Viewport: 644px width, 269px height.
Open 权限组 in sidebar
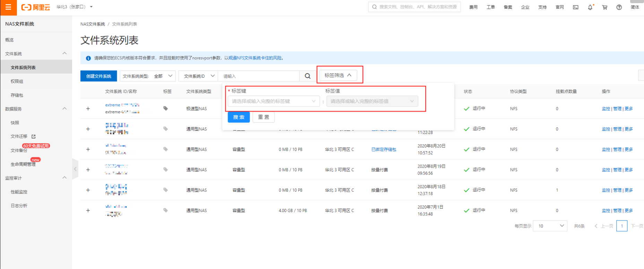click(17, 81)
